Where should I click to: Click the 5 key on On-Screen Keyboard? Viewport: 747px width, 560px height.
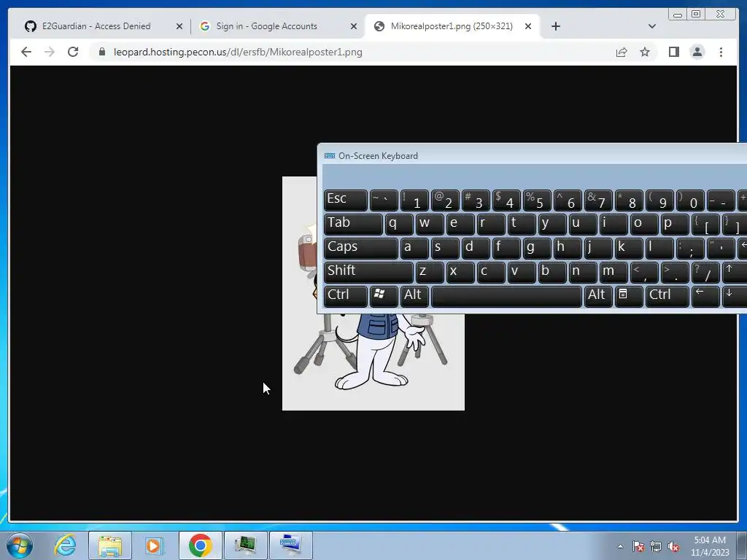point(537,200)
